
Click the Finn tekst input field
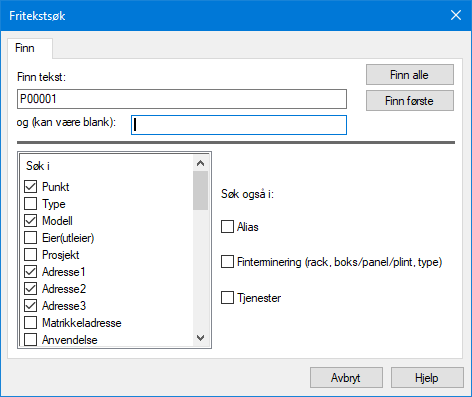click(x=182, y=99)
